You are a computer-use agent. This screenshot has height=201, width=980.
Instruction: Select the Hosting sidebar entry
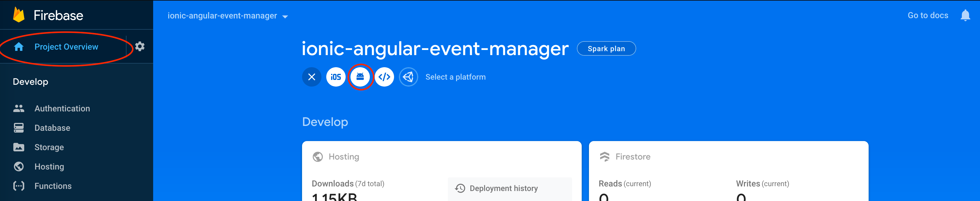point(49,166)
